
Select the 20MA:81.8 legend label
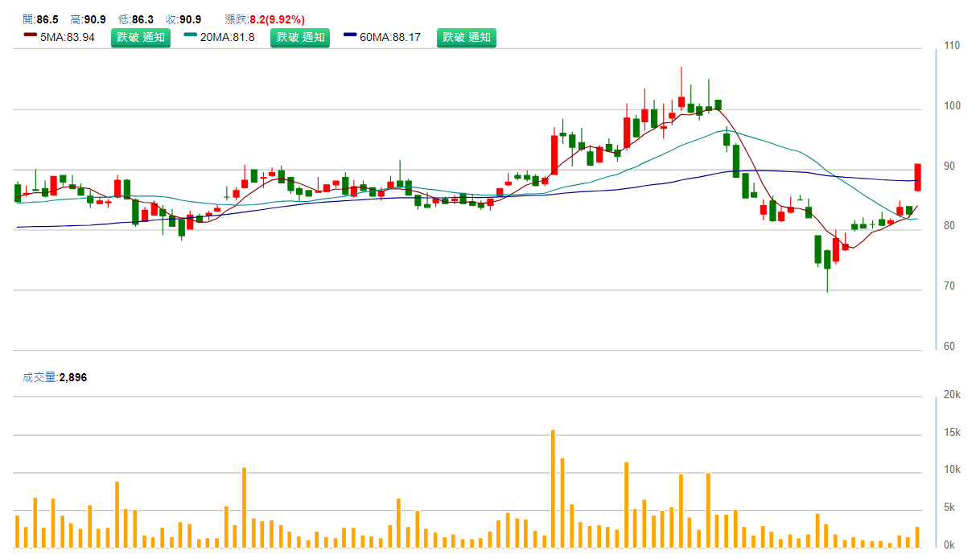click(x=227, y=37)
